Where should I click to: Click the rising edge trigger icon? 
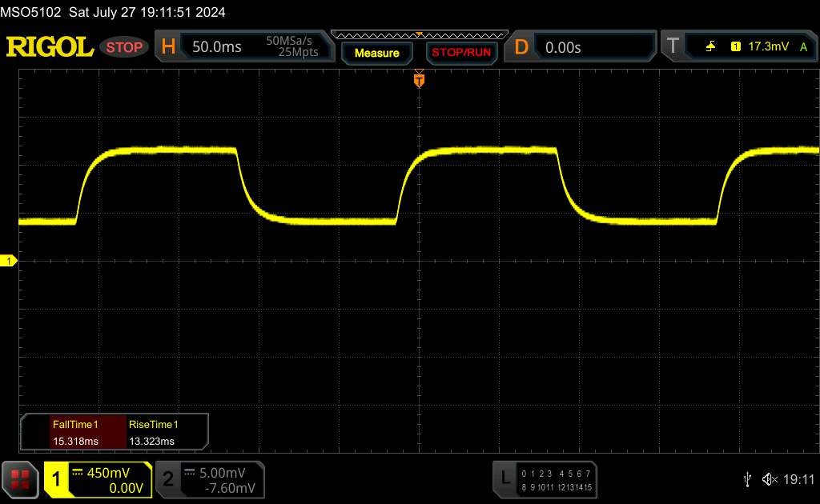[x=710, y=46]
